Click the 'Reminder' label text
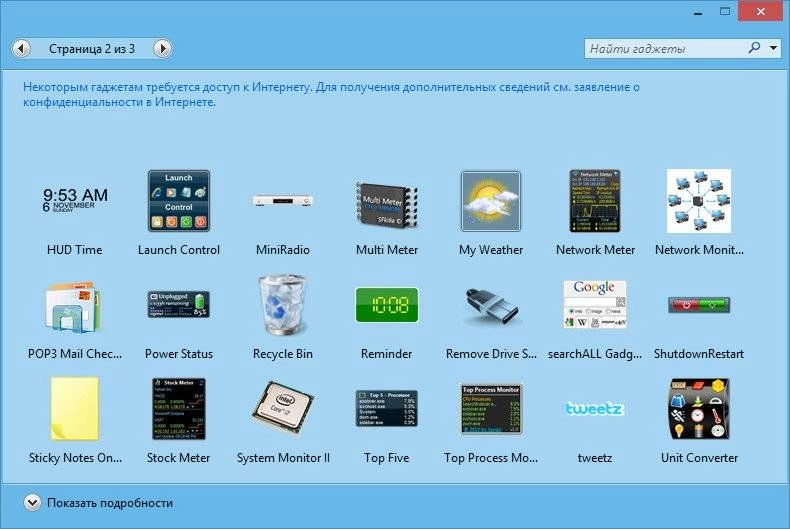This screenshot has height=529, width=790. point(386,354)
